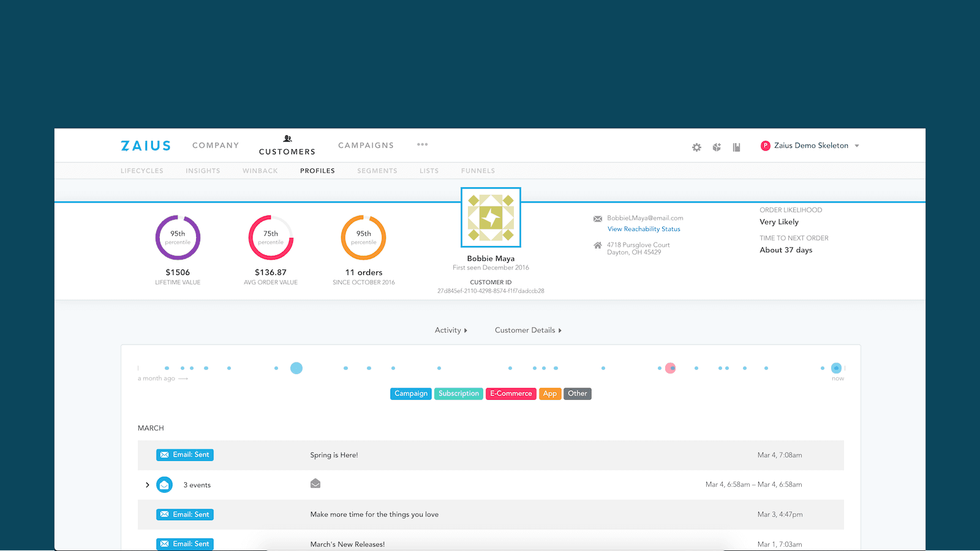Click the integrations cube icon

point(717,147)
